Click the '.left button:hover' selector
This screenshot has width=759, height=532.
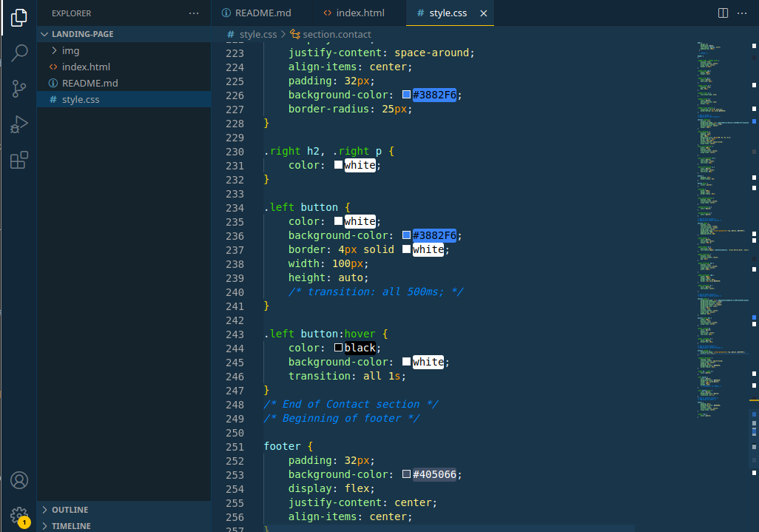(320, 334)
